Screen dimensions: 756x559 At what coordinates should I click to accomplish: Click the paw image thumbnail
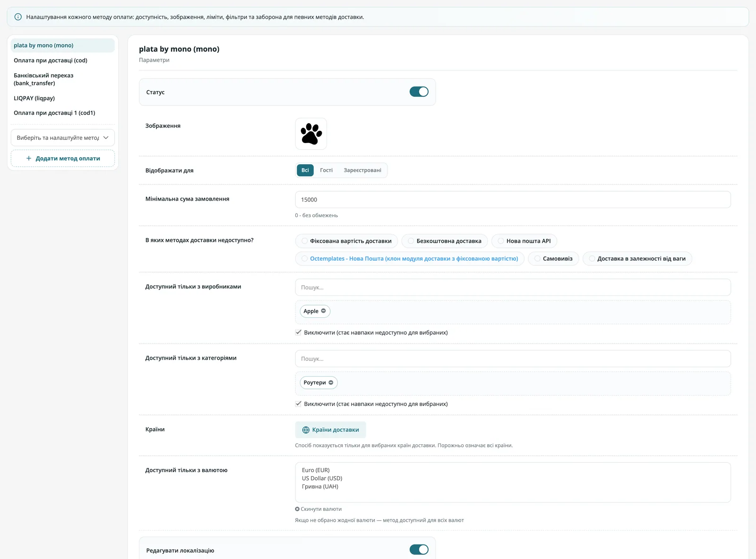[x=311, y=134]
